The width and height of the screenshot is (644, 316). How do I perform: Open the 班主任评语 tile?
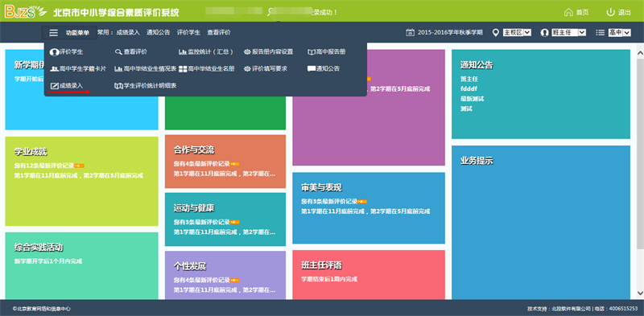[x=369, y=275]
